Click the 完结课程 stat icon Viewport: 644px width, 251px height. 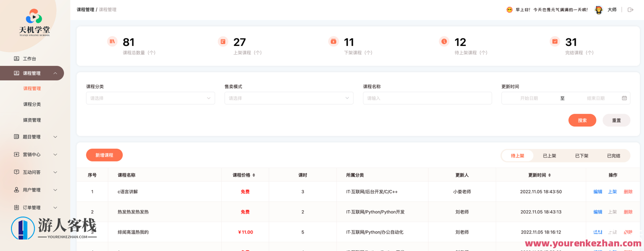555,41
